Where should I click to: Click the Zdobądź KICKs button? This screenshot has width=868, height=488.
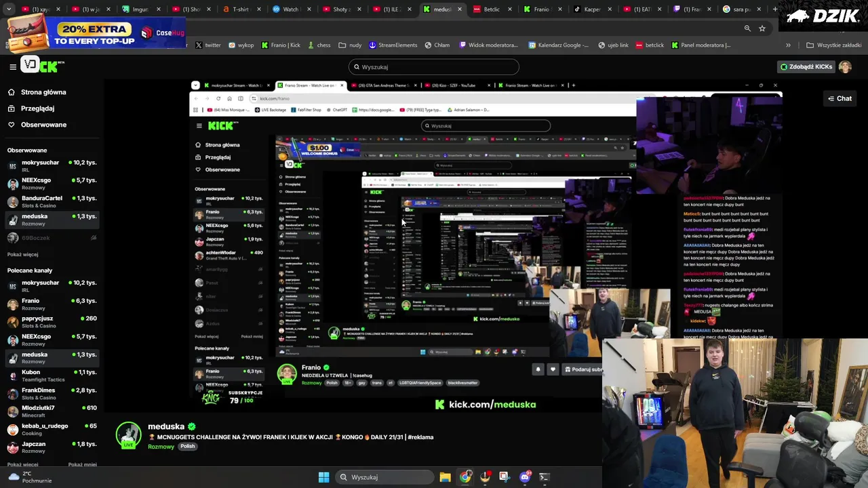coord(806,67)
